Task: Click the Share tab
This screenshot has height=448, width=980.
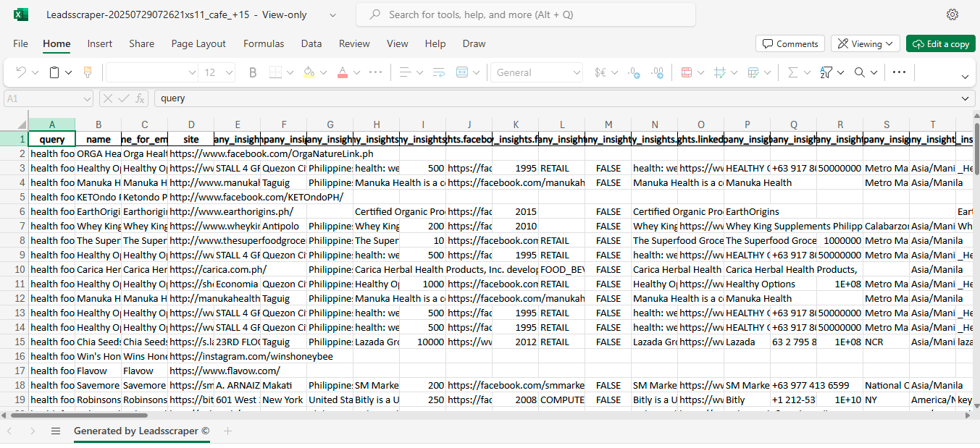Action: click(x=142, y=43)
